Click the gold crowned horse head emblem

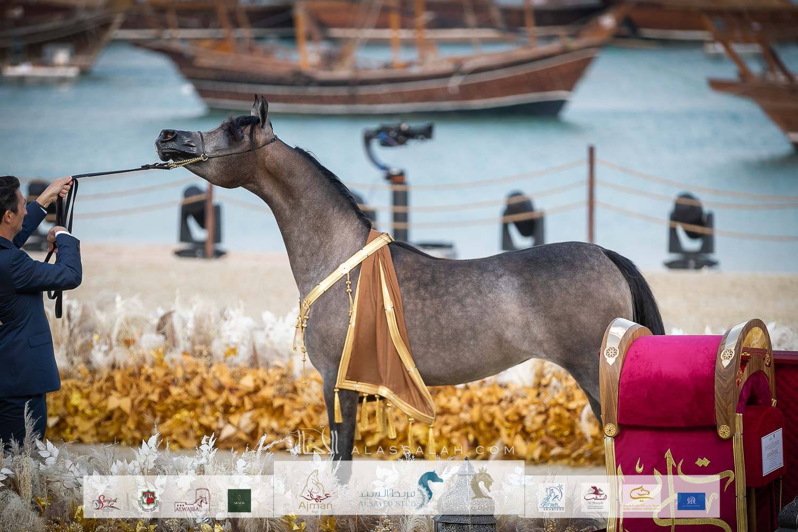point(482,486)
